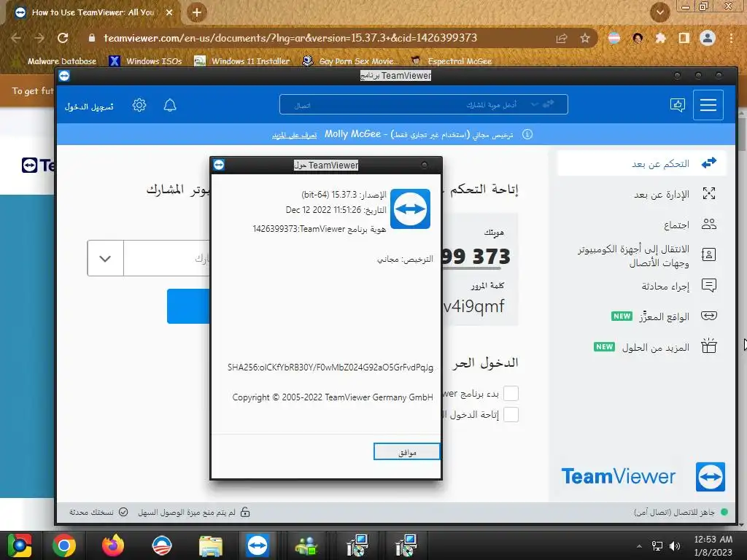Toggle Start TeamViewer with Windows checkbox
This screenshot has width=747, height=560.
pos(511,393)
